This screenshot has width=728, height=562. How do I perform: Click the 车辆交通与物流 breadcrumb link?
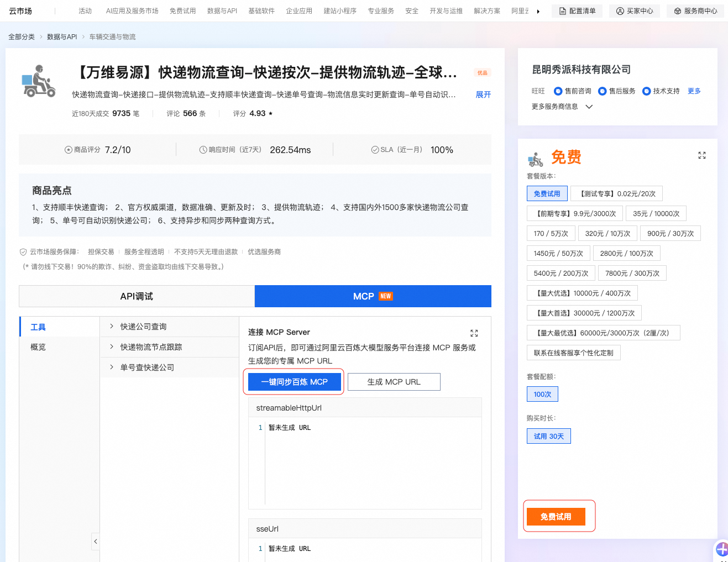113,37
